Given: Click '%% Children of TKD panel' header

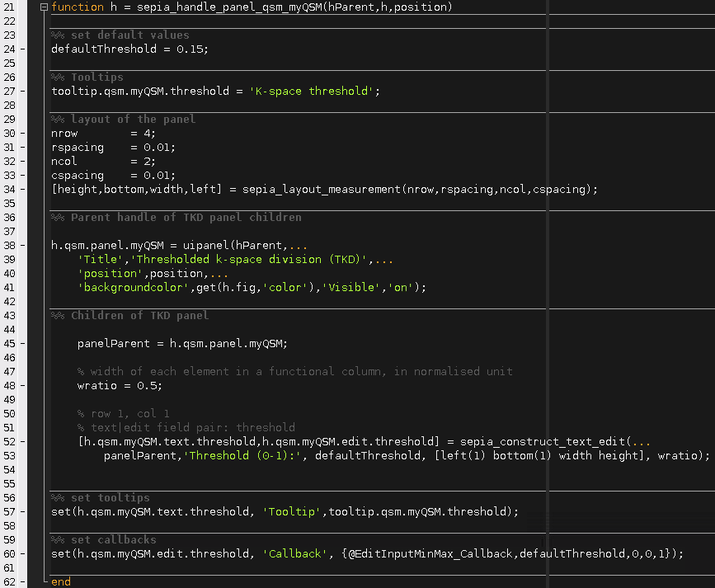Looking at the screenshot, I should [130, 316].
